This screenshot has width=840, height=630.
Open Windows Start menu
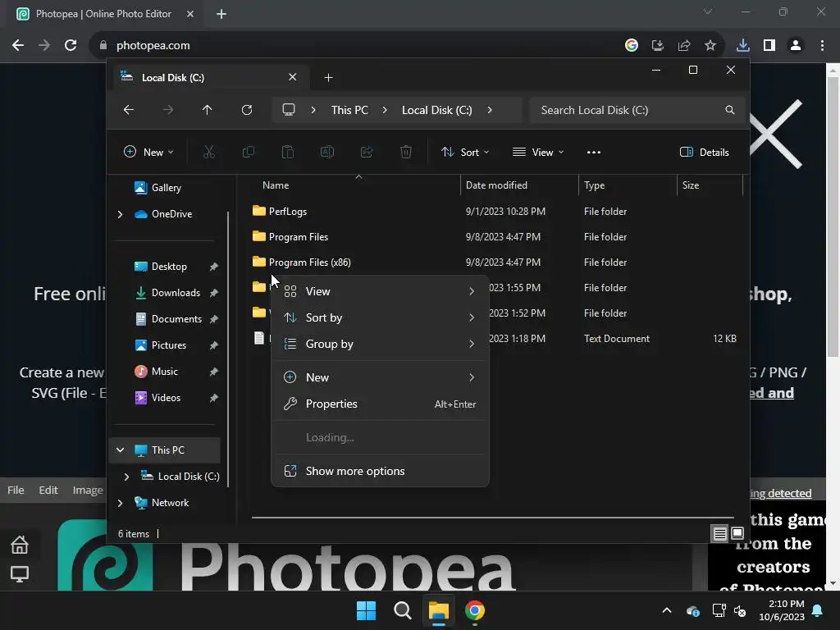367,610
